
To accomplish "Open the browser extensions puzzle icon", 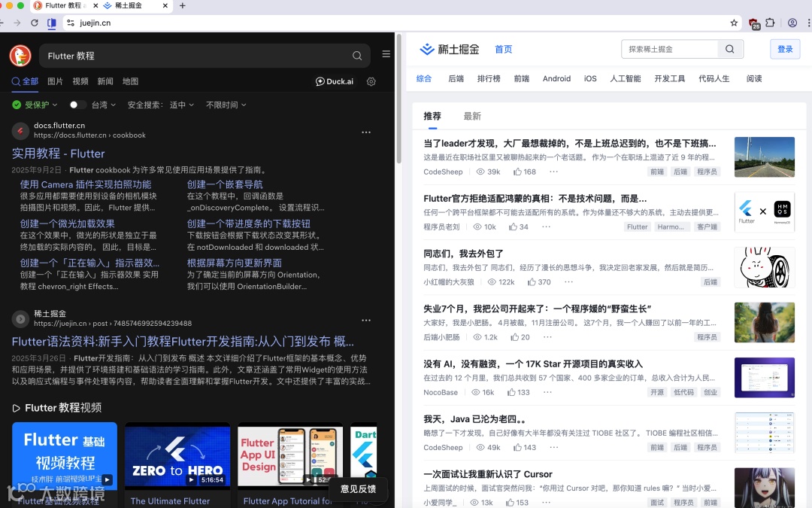I will [770, 23].
